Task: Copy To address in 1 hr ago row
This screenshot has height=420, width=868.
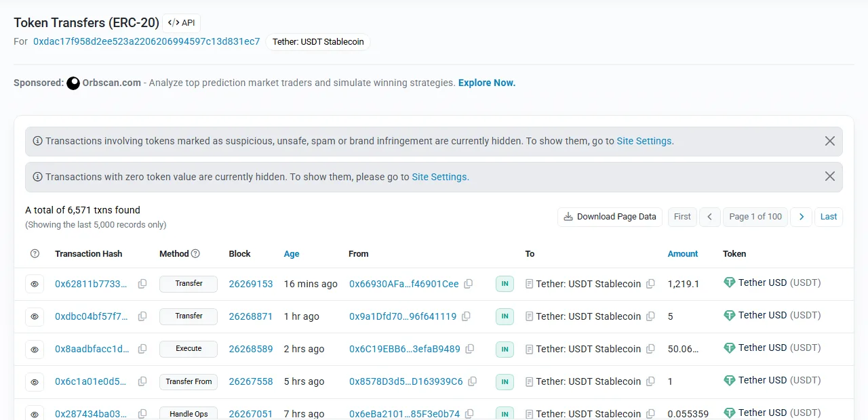Action: 650,316
